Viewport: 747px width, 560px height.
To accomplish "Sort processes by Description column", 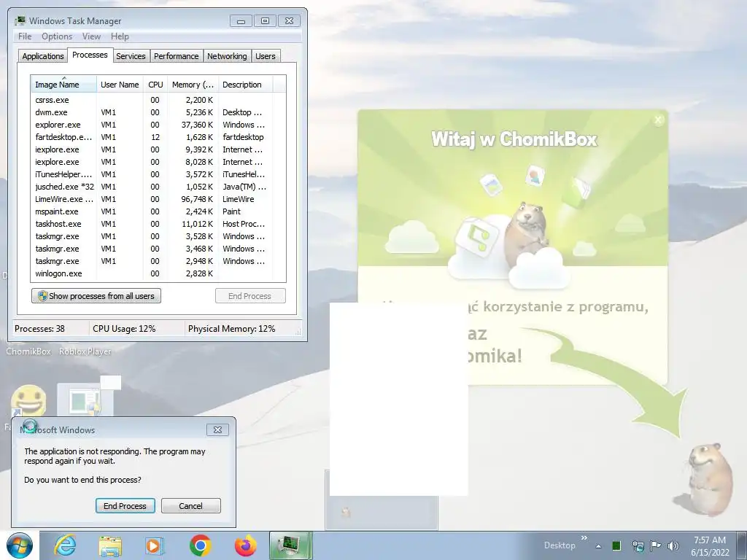I will 245,85.
